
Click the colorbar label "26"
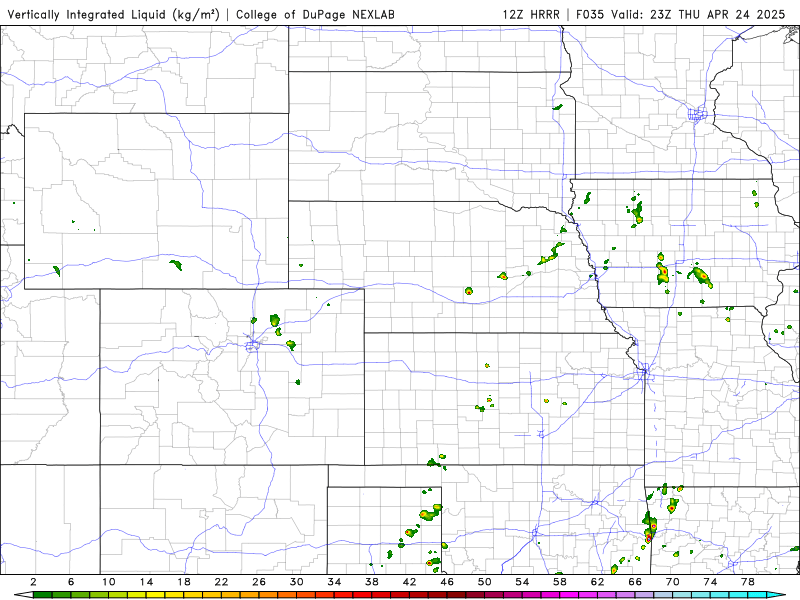coord(259,582)
